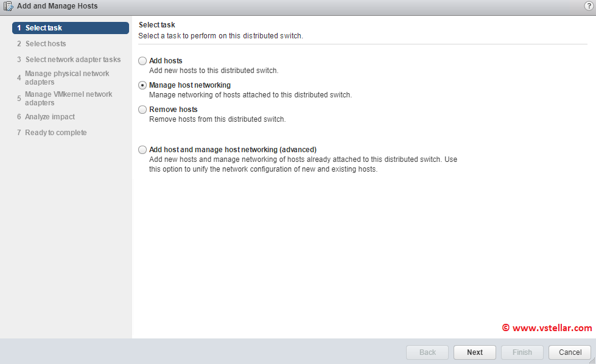Click the Add hosts label text
596x364 pixels.
(166, 61)
